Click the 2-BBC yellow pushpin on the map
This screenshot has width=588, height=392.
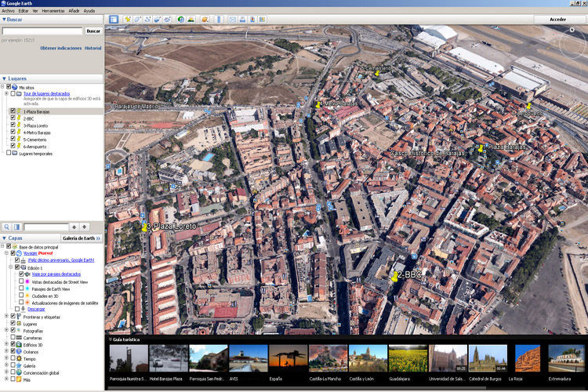[394, 277]
